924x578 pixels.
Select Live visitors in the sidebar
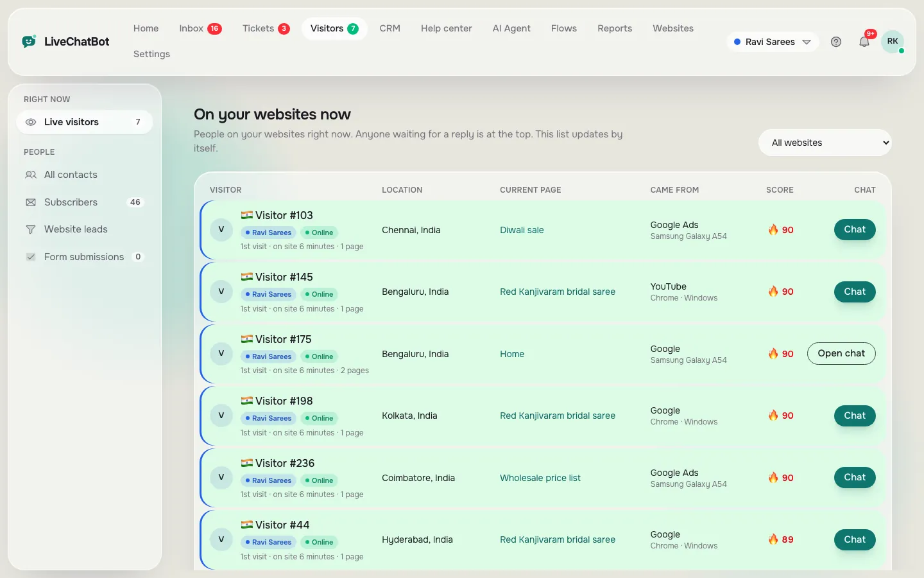tap(85, 122)
